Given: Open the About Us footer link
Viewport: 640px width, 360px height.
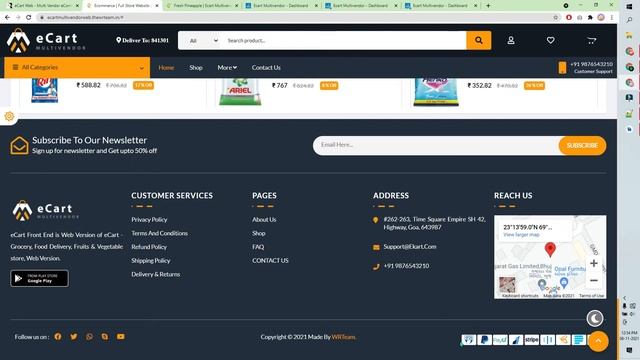Looking at the screenshot, I should (264, 220).
